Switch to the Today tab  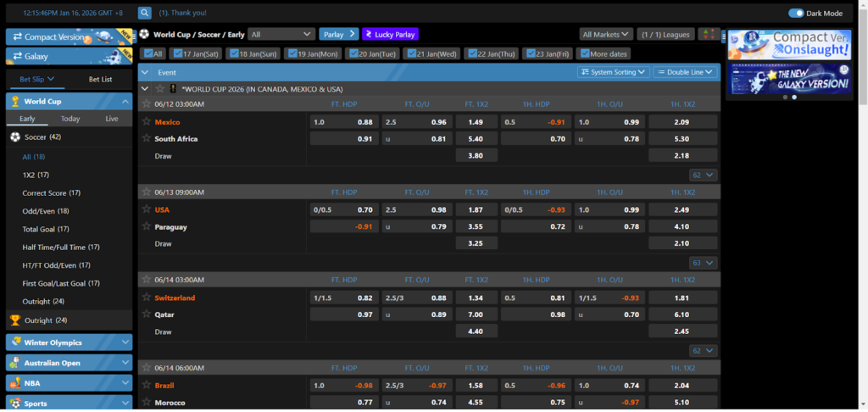coord(70,119)
